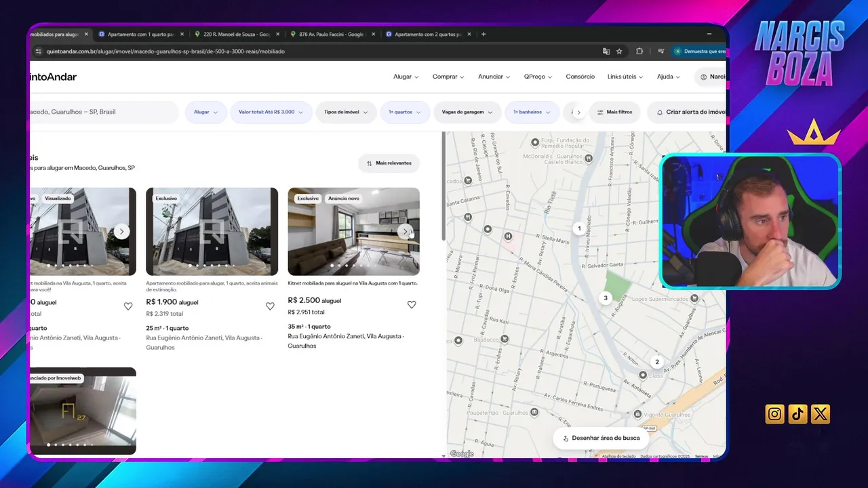The image size is (868, 488).
Task: Open the 'Valor total: Até R$ 3.000' filter
Action: click(x=271, y=112)
